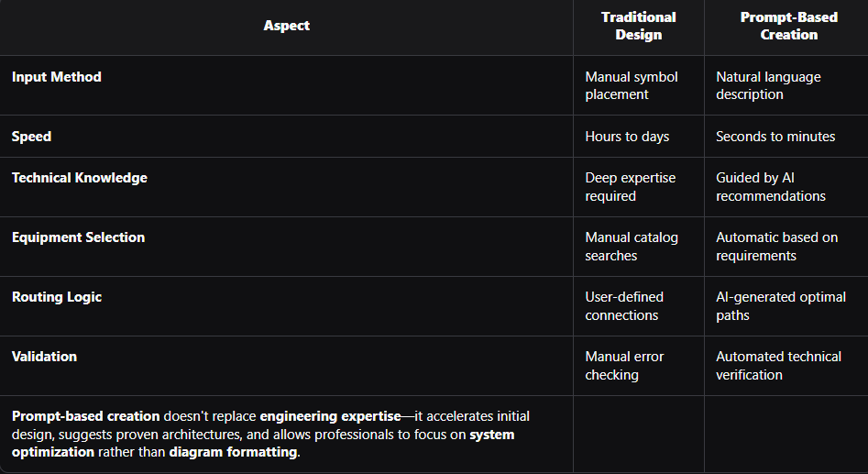Click the Validation row label
Viewport: 868px width, 474px height.
pyautogui.click(x=44, y=357)
